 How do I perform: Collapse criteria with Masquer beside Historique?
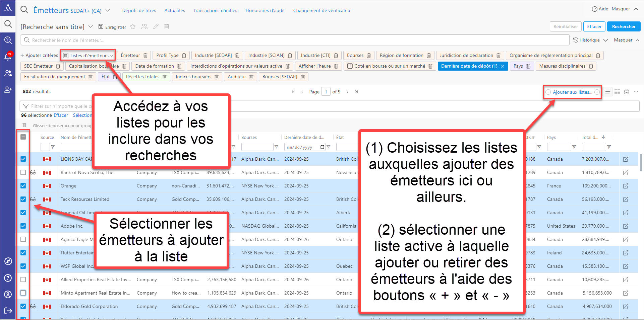627,40
